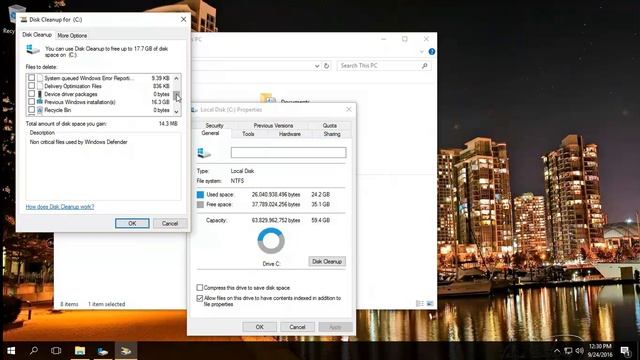Open the network tray icon
The width and height of the screenshot is (640, 360).
568,351
